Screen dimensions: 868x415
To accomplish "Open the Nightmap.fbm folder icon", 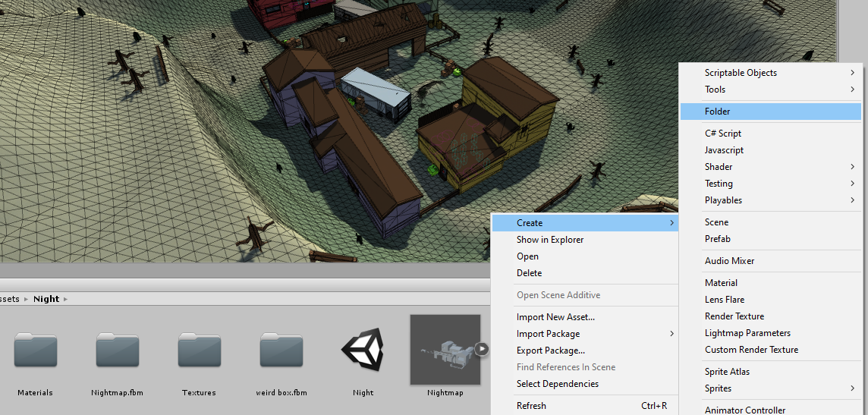I will (118, 349).
